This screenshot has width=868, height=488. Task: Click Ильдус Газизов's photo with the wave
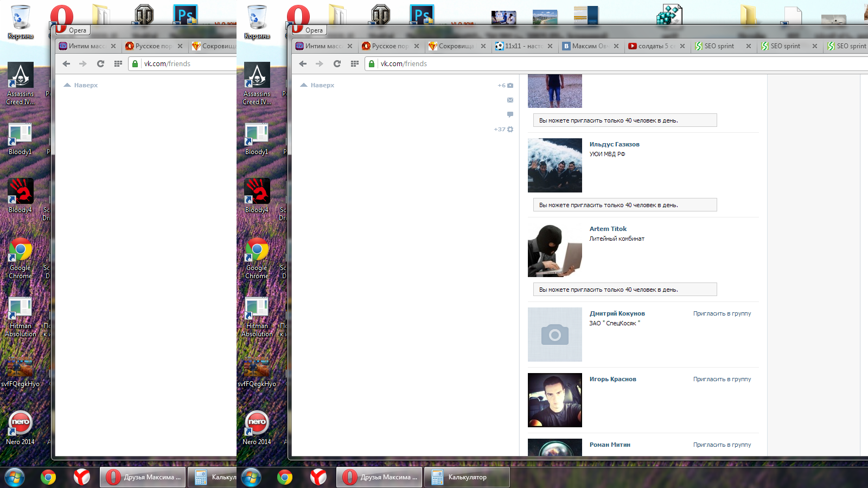(x=554, y=165)
